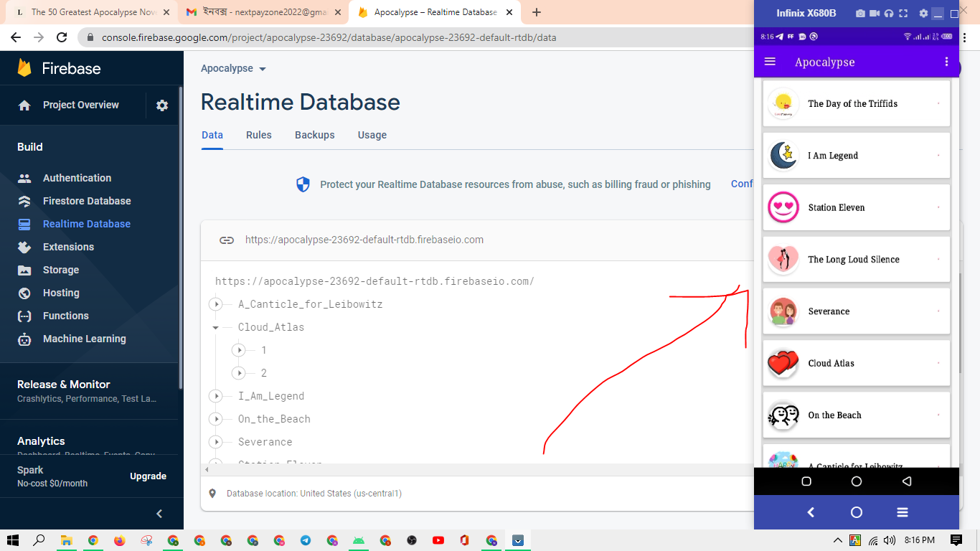Expand the On_the_Beach node
980x551 pixels.
coord(215,419)
